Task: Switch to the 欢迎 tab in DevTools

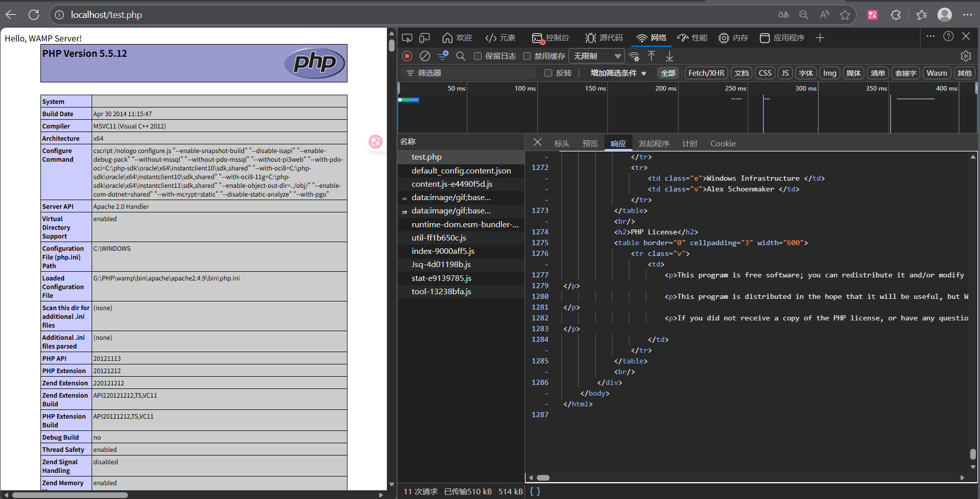Action: pos(457,38)
